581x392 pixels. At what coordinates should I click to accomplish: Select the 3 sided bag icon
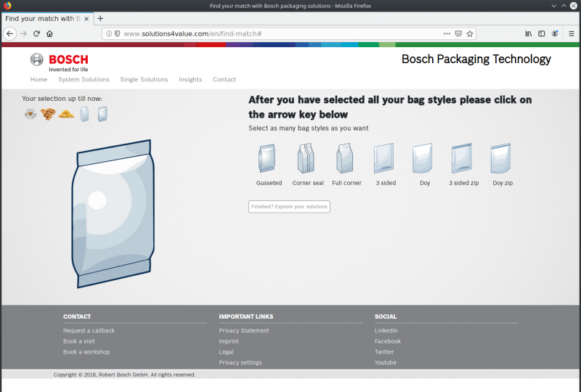pos(385,158)
